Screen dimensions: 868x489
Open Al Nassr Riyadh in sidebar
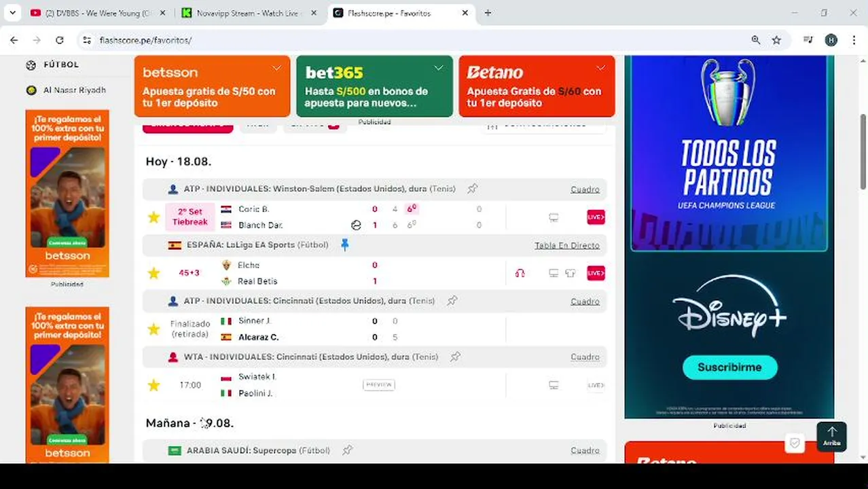(75, 90)
